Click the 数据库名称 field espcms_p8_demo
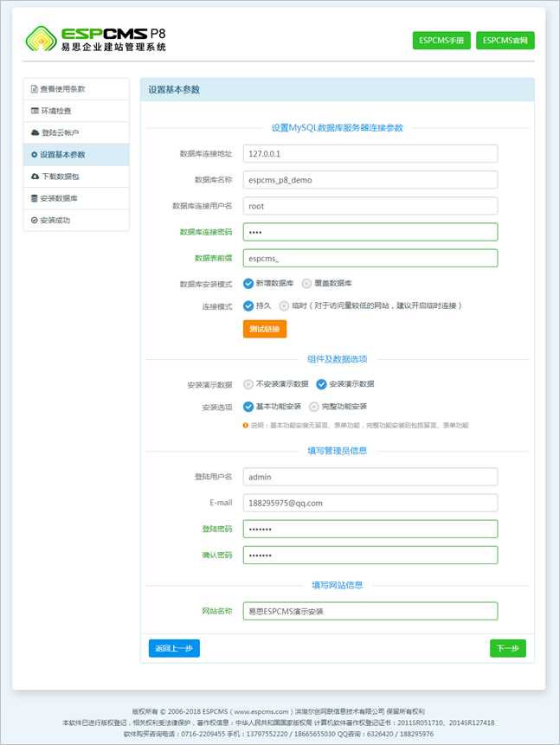The height and width of the screenshot is (745, 560). point(370,180)
